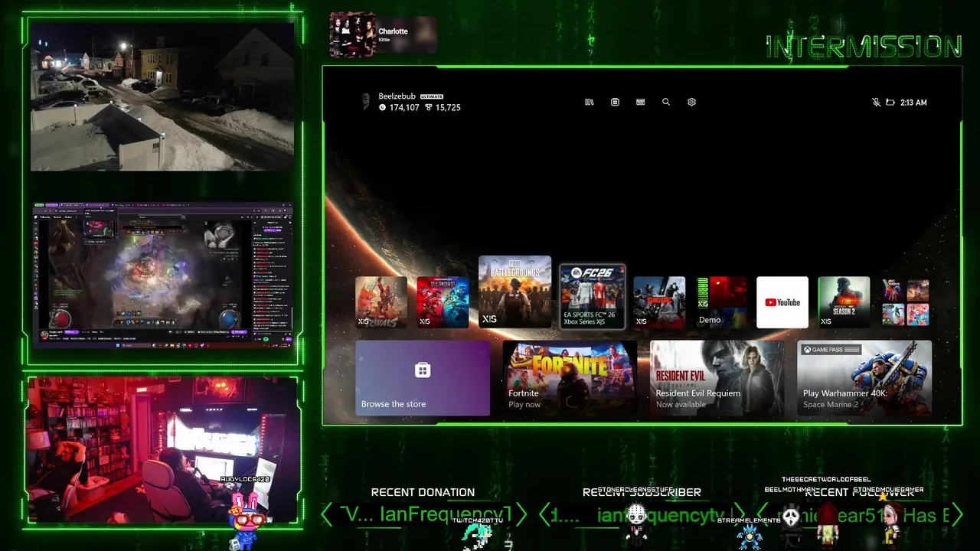Click the Recent Follower left chevron

point(762,515)
